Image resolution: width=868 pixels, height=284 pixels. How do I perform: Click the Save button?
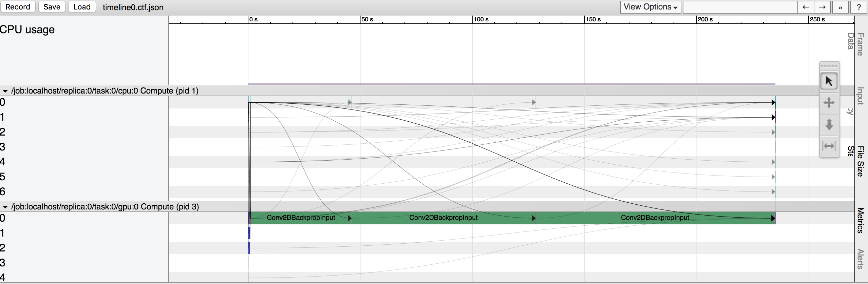pyautogui.click(x=52, y=7)
